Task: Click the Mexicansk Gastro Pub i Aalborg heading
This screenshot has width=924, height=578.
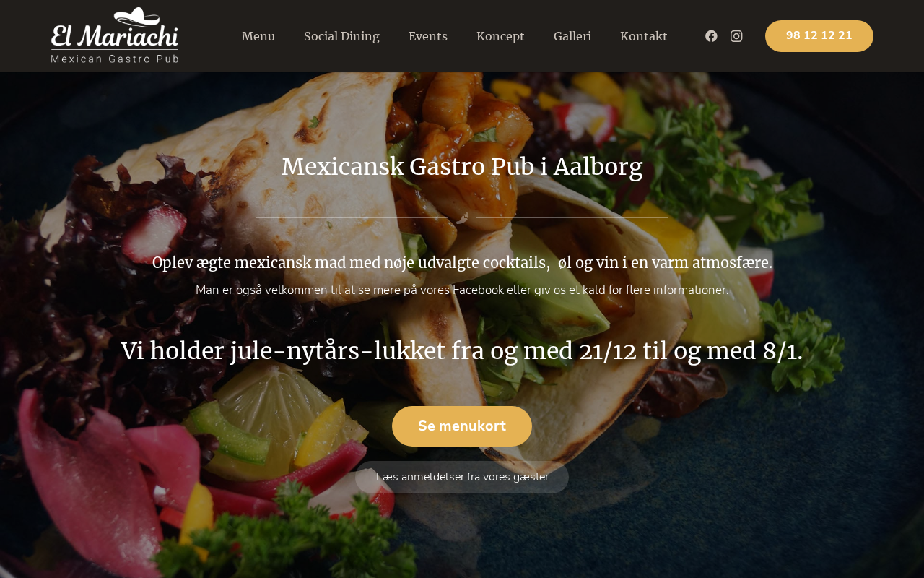Action: [462, 167]
